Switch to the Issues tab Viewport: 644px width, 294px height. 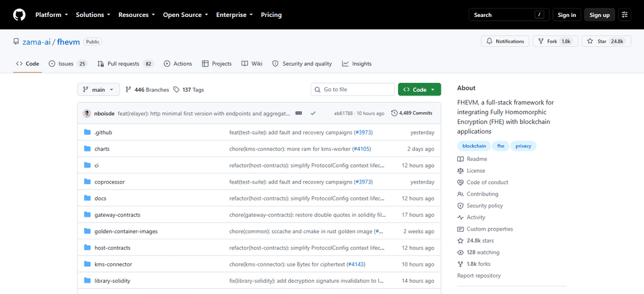(x=68, y=63)
